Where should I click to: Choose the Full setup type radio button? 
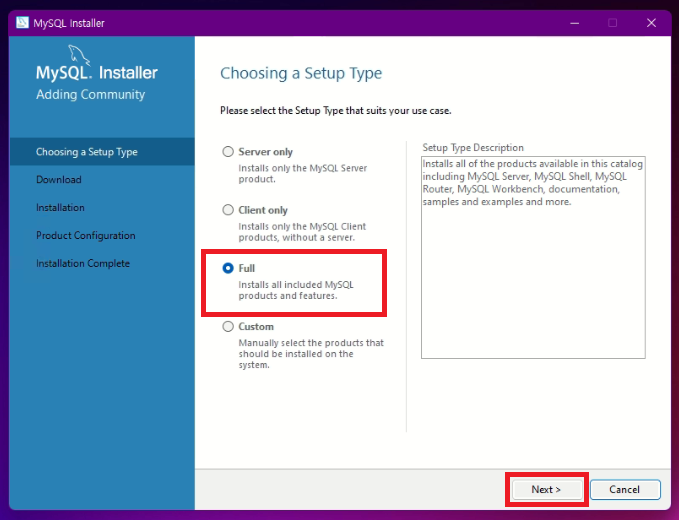click(228, 268)
